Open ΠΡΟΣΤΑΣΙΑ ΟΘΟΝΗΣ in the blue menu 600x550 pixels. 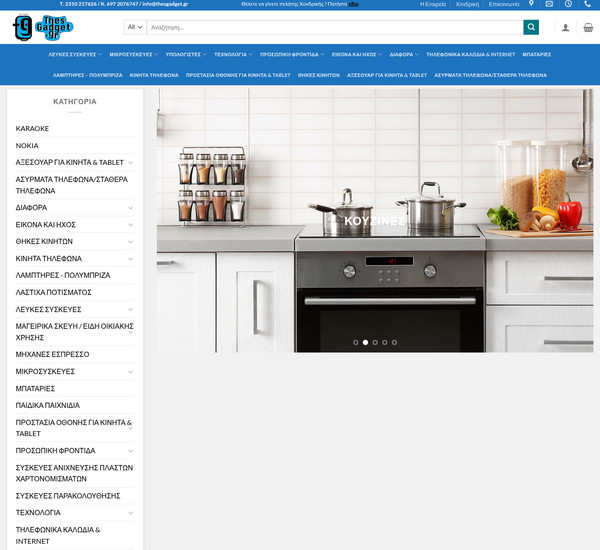(238, 75)
